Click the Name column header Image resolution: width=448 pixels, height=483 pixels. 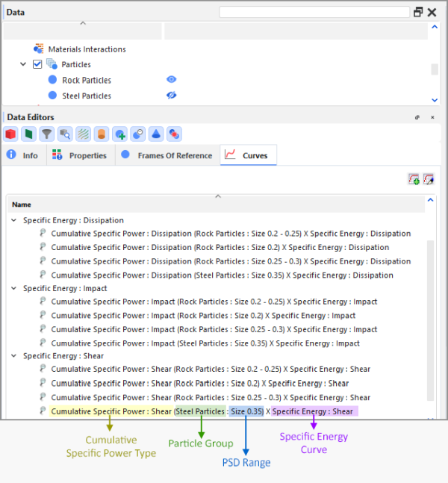point(22,205)
